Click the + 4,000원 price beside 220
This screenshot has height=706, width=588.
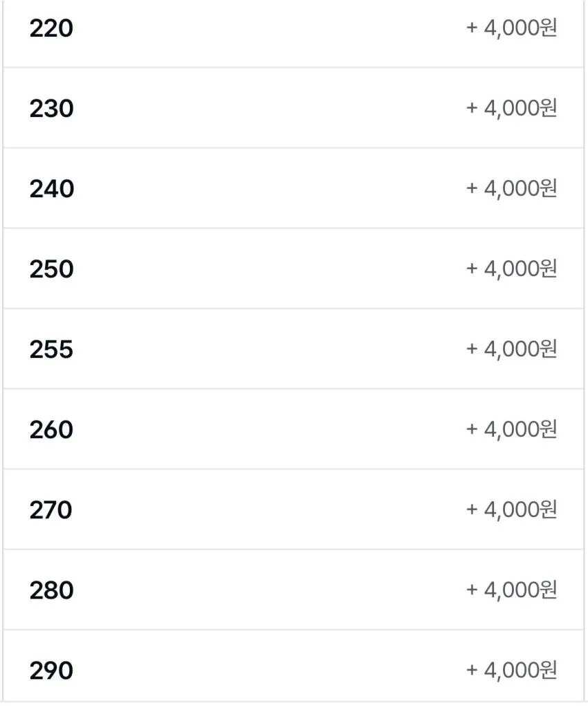pos(511,28)
